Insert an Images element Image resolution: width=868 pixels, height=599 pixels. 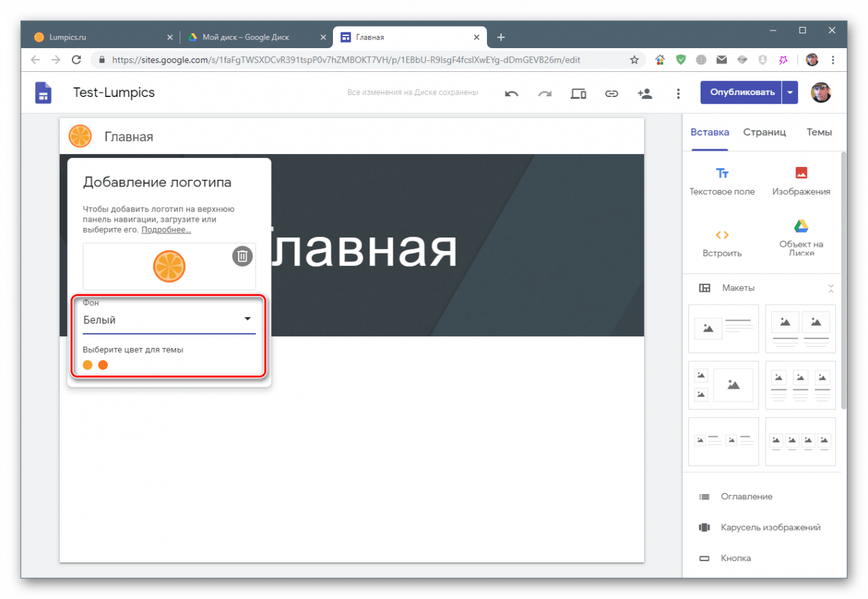click(x=801, y=182)
